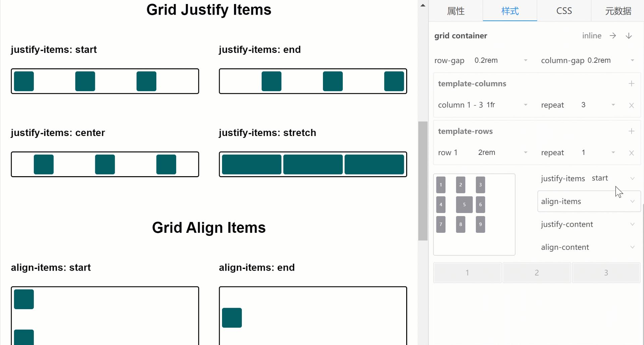644x345 pixels.
Task: Click the Grid Align Items heading
Action: 209,228
